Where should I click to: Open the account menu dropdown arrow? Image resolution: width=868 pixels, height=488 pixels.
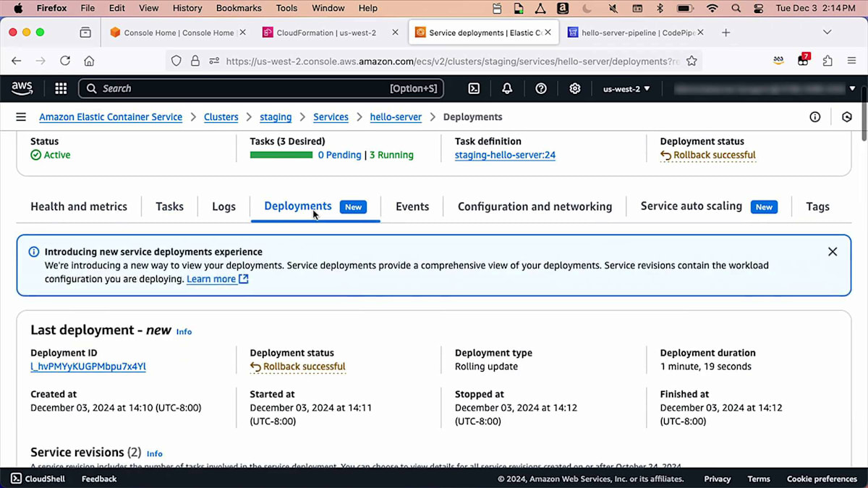pyautogui.click(x=852, y=88)
